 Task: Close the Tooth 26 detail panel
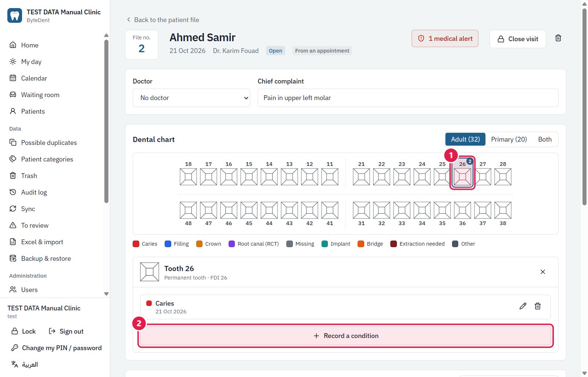point(543,272)
